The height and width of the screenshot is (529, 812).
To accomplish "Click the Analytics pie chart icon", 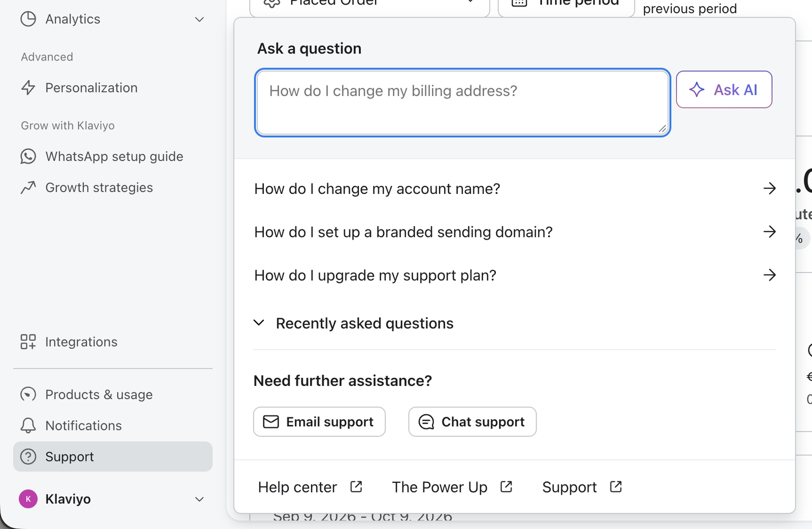I will (x=28, y=19).
